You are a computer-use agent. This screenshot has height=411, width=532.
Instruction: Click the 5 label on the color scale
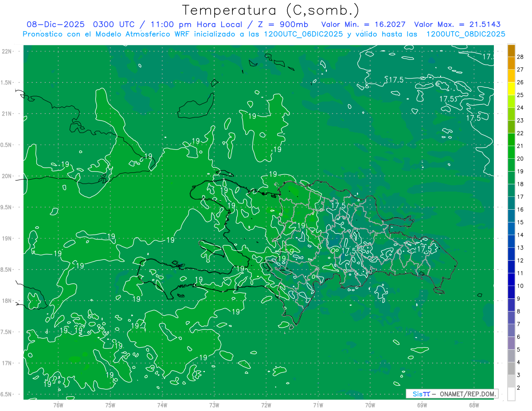tap(519, 350)
